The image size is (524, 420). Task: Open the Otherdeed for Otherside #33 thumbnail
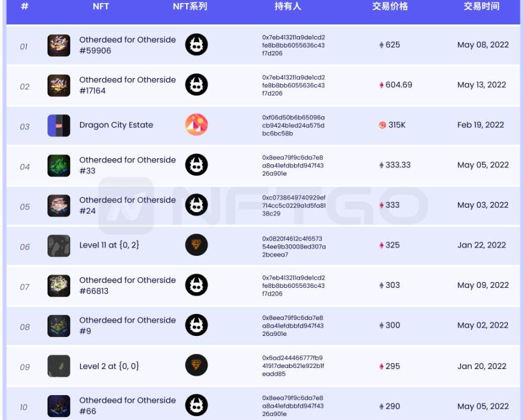click(x=59, y=166)
